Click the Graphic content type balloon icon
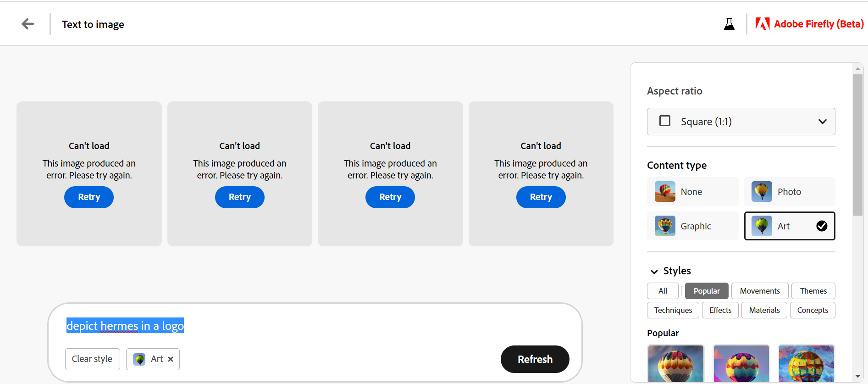868x384 pixels. click(664, 226)
